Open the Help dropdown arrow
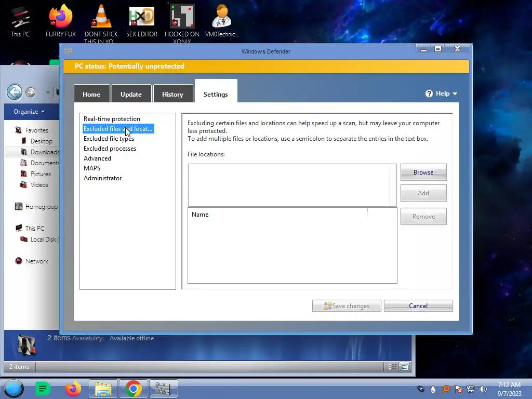Image resolution: width=532 pixels, height=399 pixels. click(x=455, y=94)
